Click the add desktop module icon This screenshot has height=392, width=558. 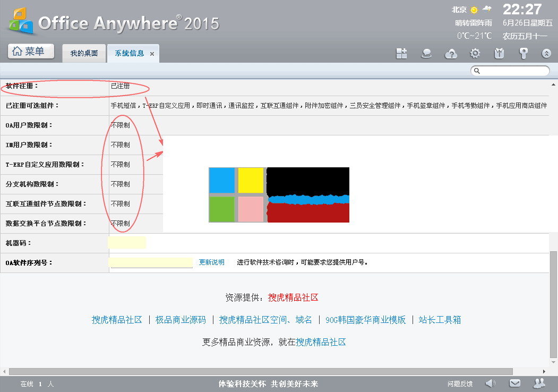(401, 53)
